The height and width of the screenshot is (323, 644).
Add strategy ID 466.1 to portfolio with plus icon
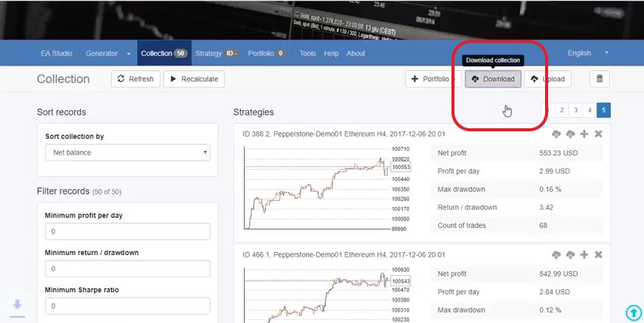(x=584, y=254)
